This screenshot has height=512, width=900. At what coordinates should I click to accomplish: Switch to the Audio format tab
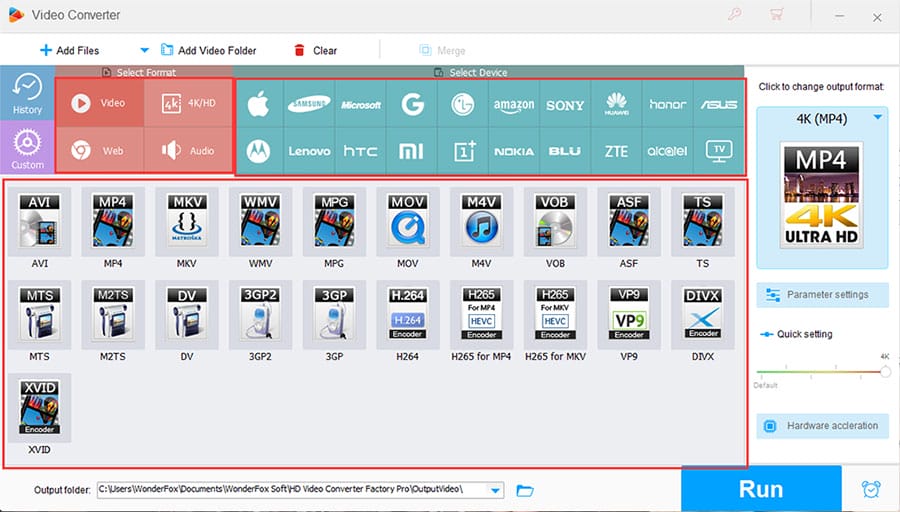point(188,151)
